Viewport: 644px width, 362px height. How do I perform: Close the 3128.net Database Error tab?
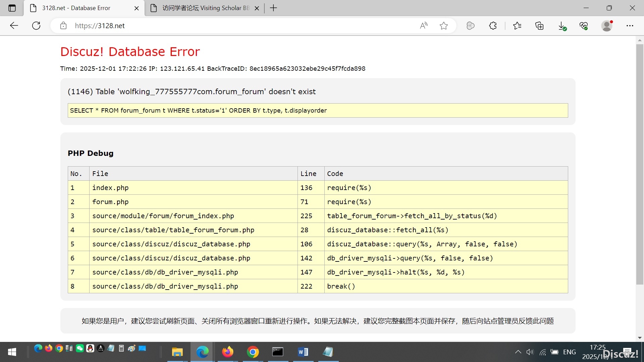coord(137,8)
